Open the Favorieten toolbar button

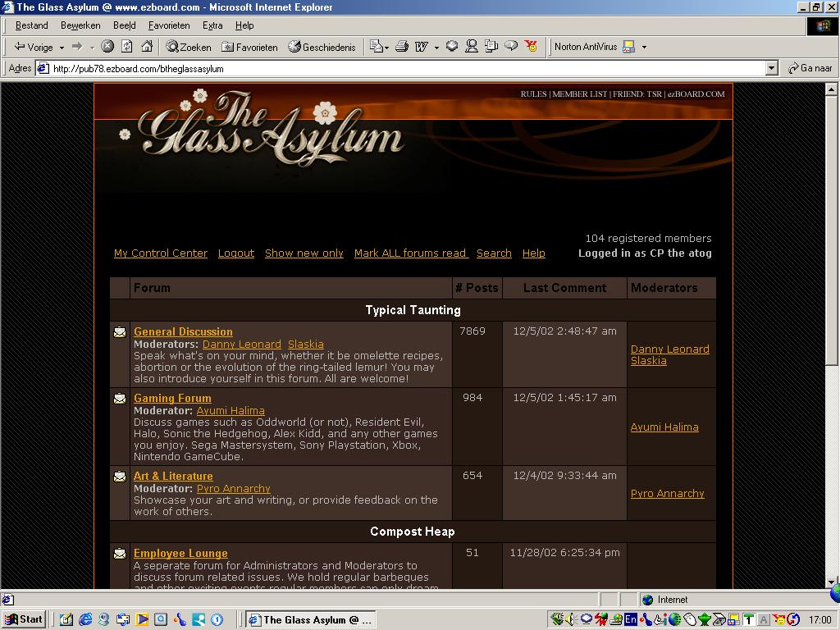pyautogui.click(x=249, y=47)
